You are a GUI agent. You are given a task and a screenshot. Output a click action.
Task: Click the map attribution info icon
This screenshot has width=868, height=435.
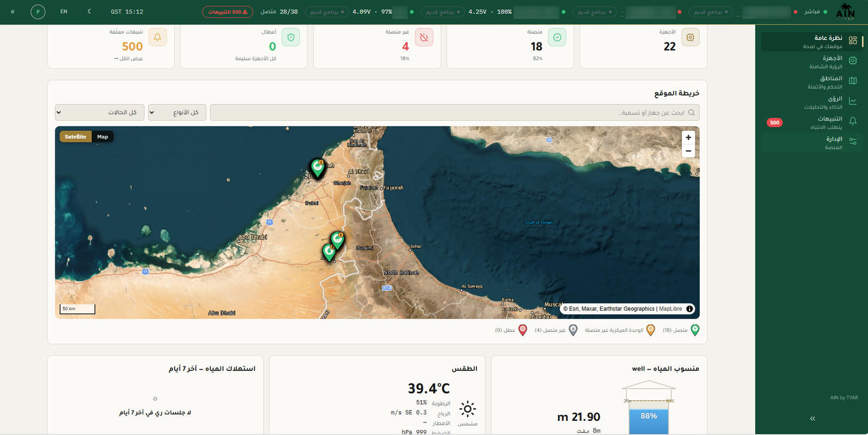pyautogui.click(x=690, y=309)
